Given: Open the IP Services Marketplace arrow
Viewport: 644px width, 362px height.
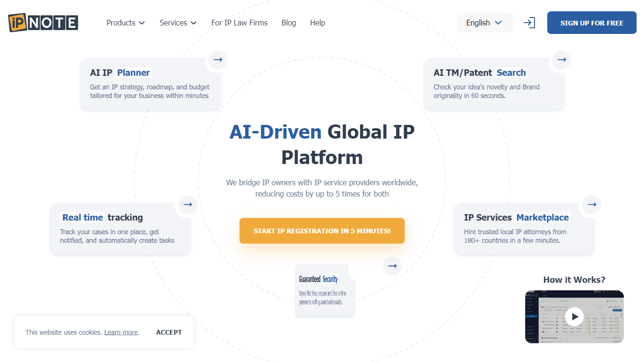Looking at the screenshot, I should click(x=592, y=205).
